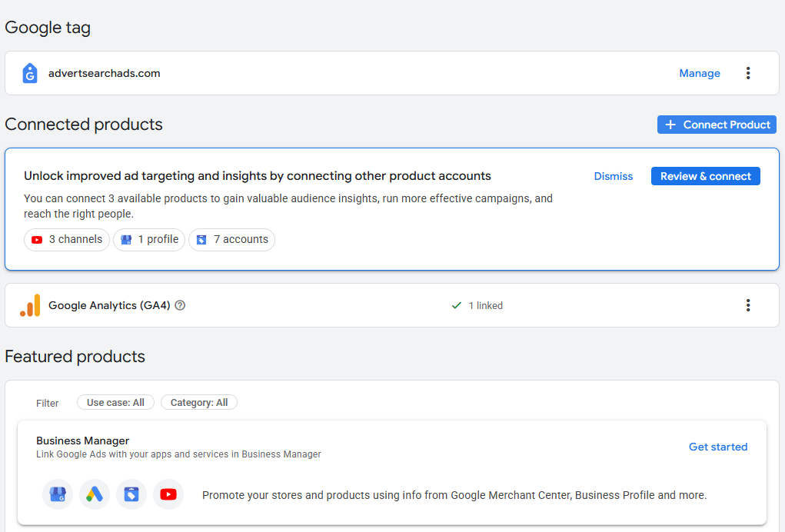Click the green checkmark beside 1 linked
The width and height of the screenshot is (785, 532).
[x=457, y=305]
